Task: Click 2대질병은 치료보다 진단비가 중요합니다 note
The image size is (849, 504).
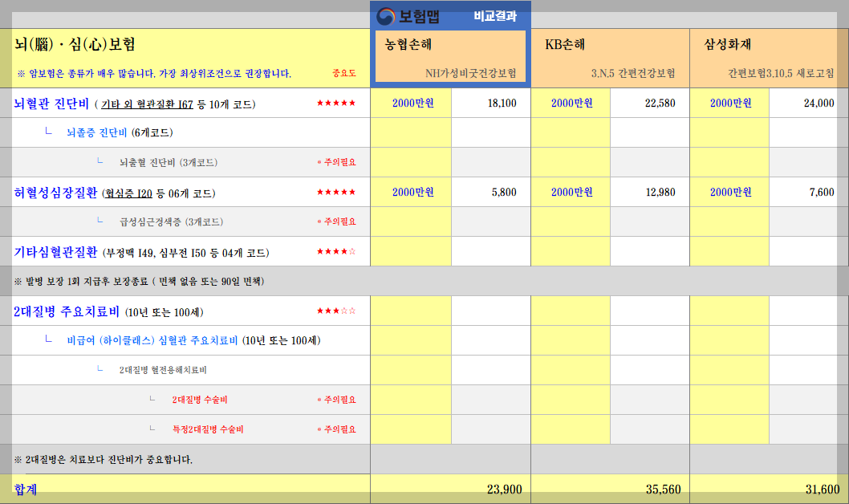Action: (x=104, y=460)
